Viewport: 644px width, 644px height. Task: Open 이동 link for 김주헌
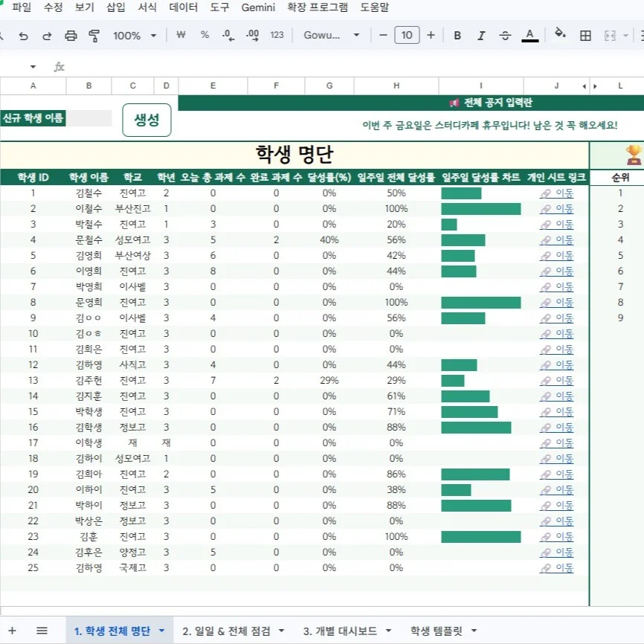[557, 380]
